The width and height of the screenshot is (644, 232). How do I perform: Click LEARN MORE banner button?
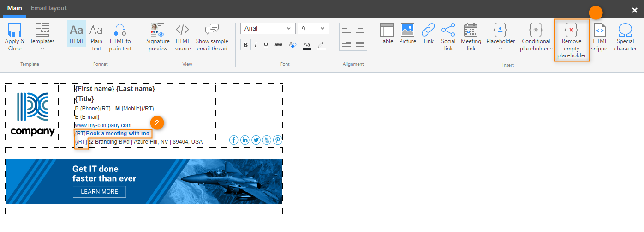click(100, 192)
